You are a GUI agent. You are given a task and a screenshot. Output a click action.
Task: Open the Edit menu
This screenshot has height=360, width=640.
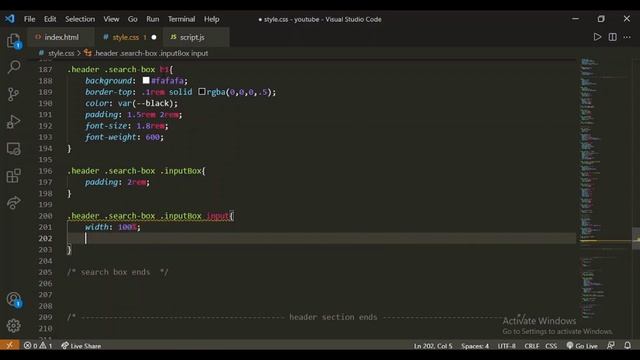50,19
